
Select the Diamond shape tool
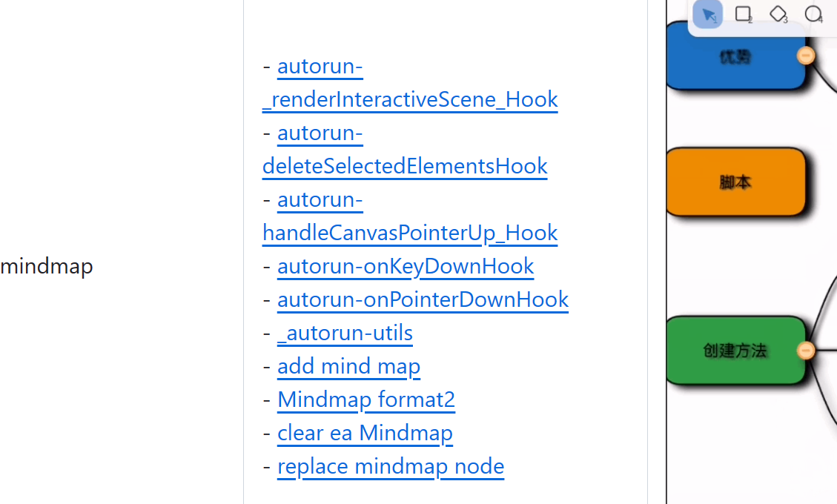pyautogui.click(x=778, y=14)
